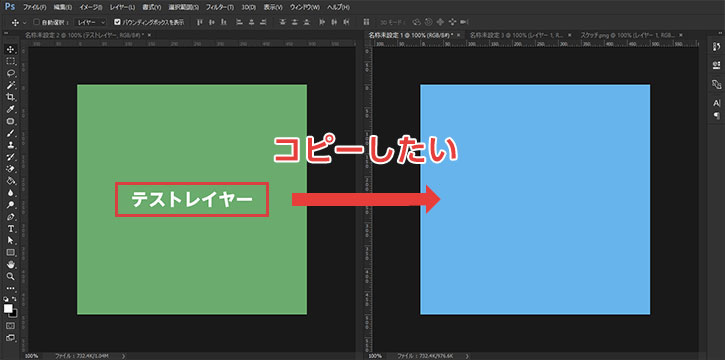
Task: Select the Blur tool droplet icon
Action: [x=11, y=193]
